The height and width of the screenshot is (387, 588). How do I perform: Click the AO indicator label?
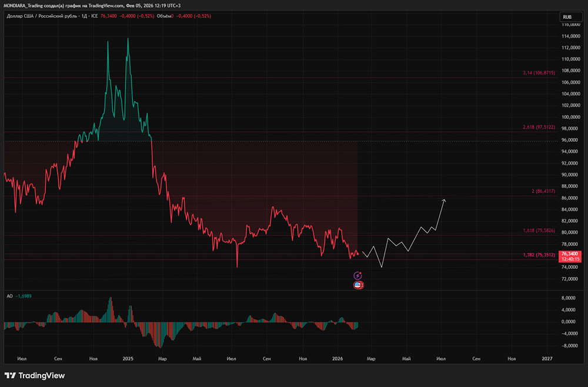point(9,296)
